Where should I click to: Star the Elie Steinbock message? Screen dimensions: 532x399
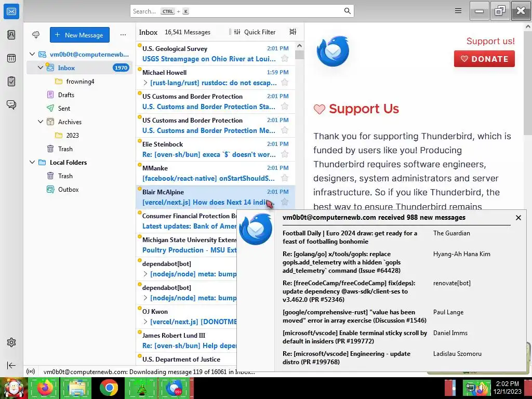(x=285, y=154)
